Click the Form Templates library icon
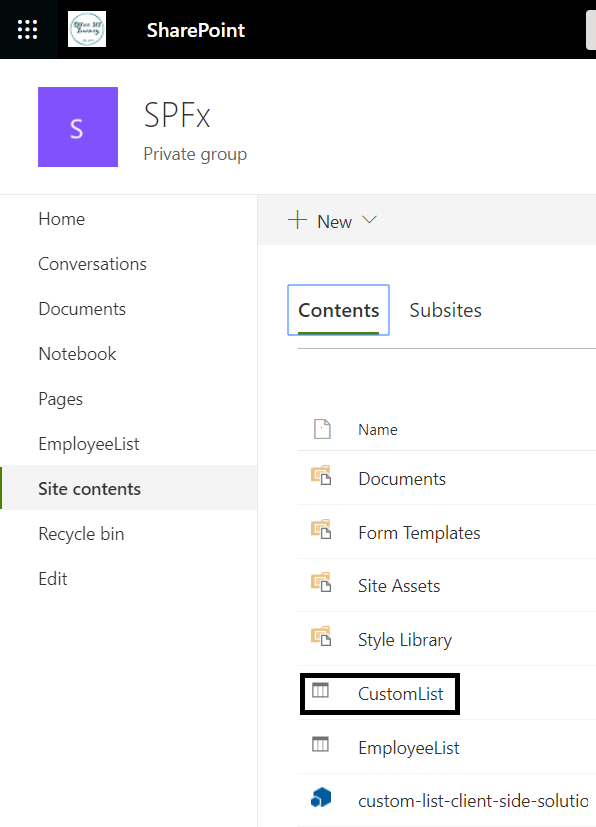The width and height of the screenshot is (596, 827). click(x=321, y=529)
